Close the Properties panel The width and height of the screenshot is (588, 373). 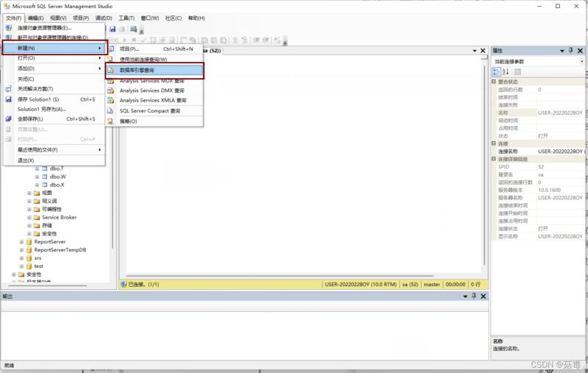[x=580, y=51]
